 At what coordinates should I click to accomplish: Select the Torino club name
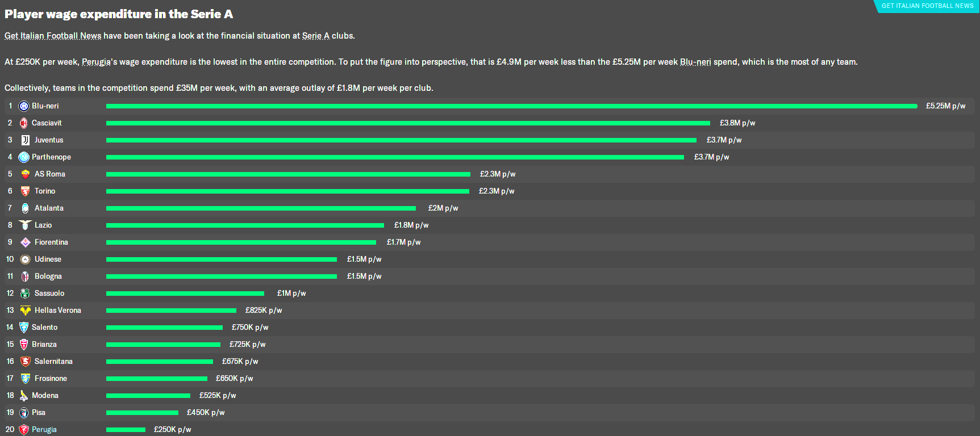[x=45, y=191]
